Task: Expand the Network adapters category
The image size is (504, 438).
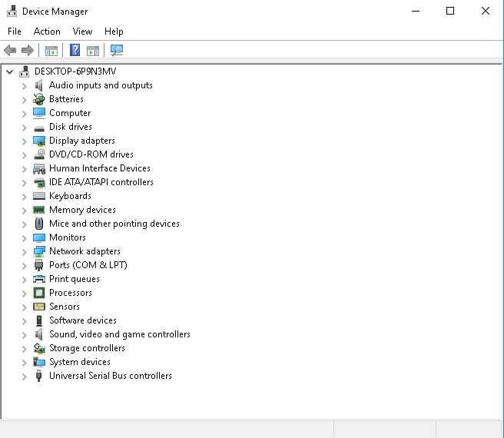Action: 24,252
